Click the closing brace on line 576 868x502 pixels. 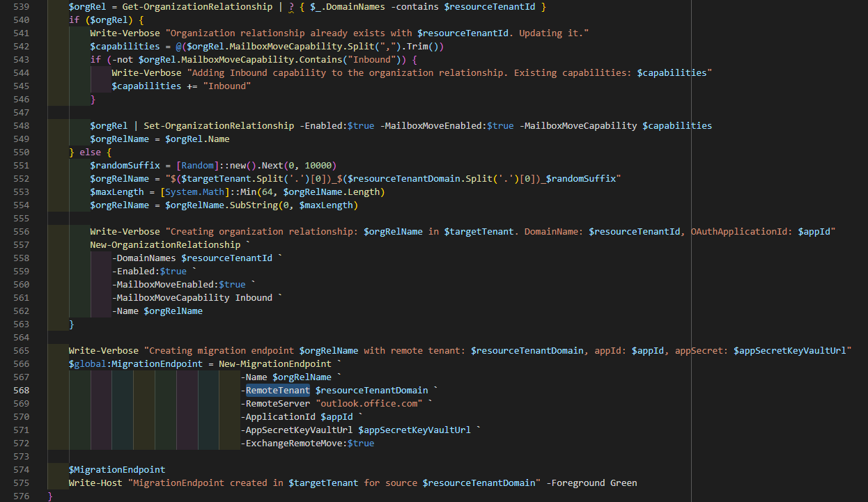pyautogui.click(x=48, y=496)
